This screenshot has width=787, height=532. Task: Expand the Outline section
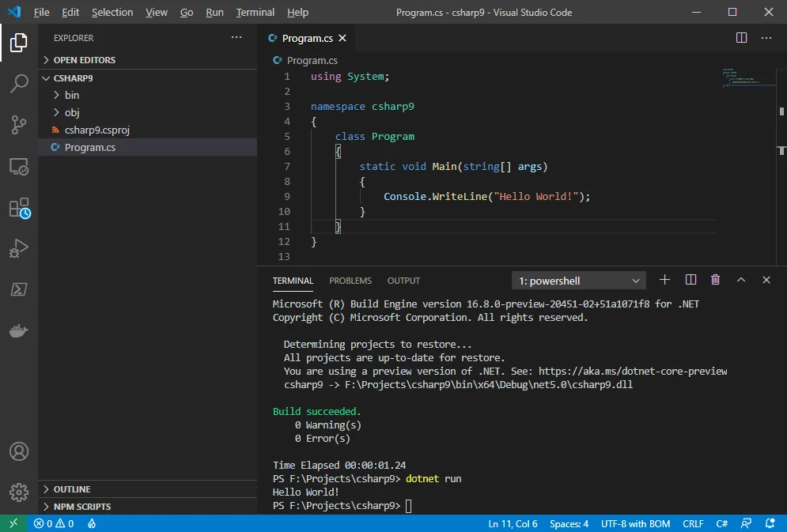click(72, 489)
